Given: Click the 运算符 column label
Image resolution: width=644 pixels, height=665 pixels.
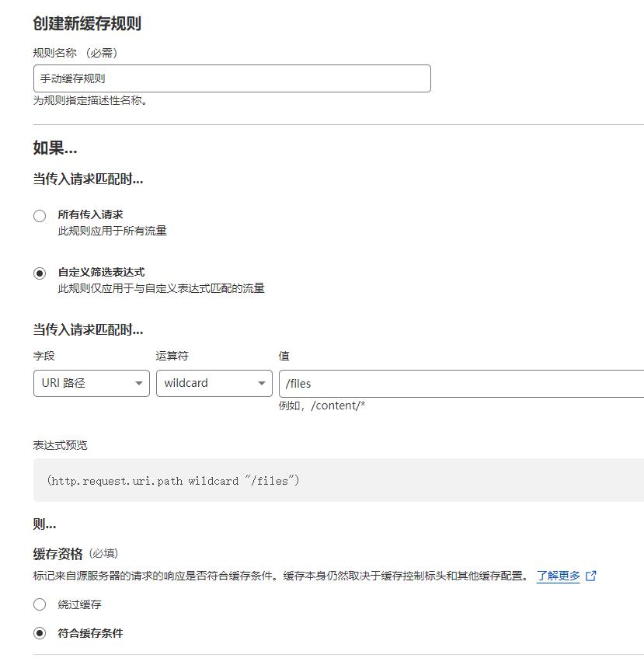Looking at the screenshot, I should click(x=172, y=356).
